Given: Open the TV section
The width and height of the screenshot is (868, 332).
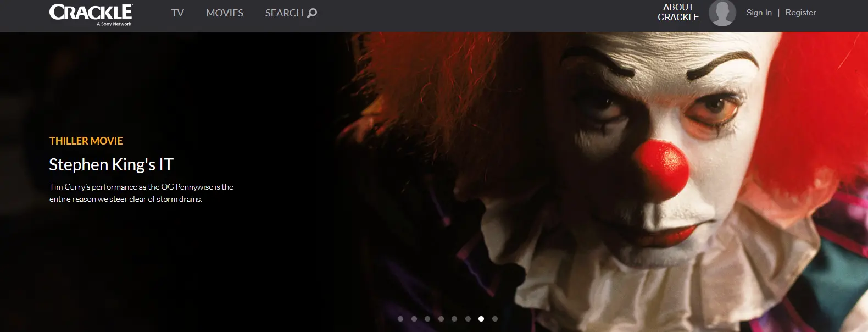Looking at the screenshot, I should click(x=177, y=13).
